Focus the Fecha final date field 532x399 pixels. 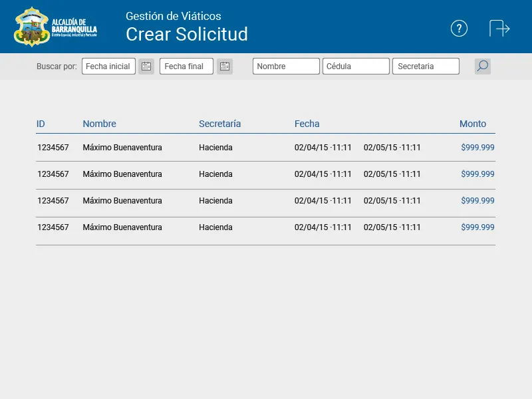coord(186,66)
